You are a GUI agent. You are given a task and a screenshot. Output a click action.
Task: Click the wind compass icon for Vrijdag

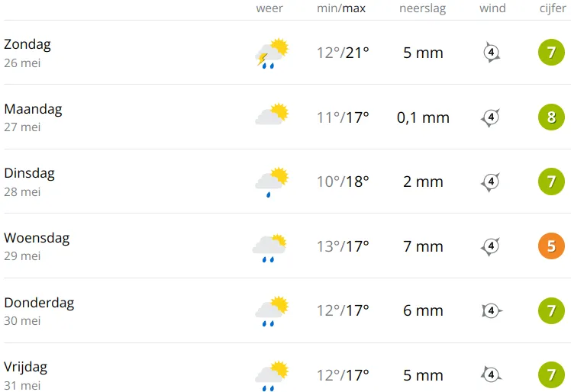491,374
